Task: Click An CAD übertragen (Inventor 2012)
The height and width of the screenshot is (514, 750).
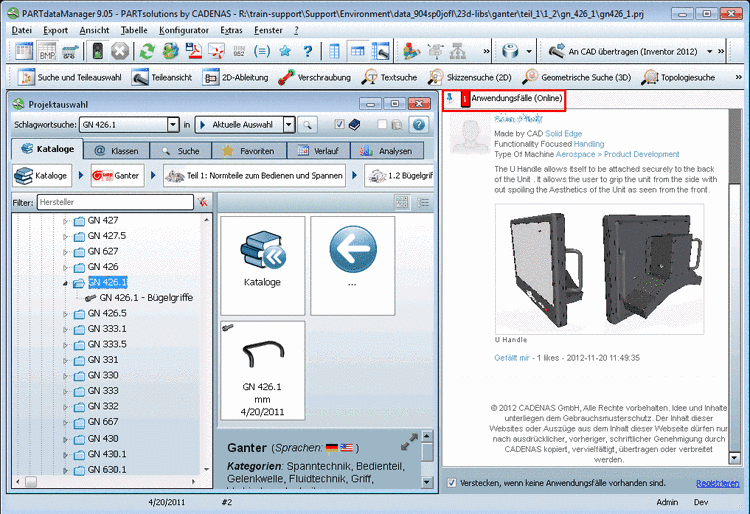Action: point(624,51)
